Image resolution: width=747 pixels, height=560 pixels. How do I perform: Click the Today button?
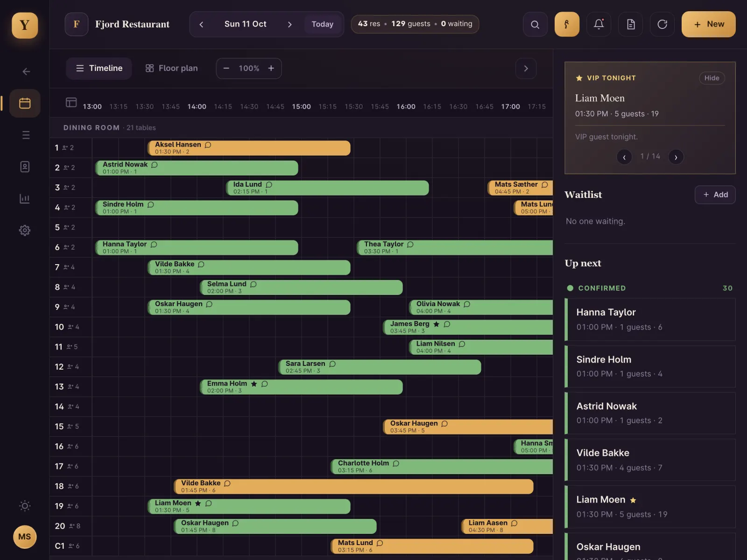323,24
